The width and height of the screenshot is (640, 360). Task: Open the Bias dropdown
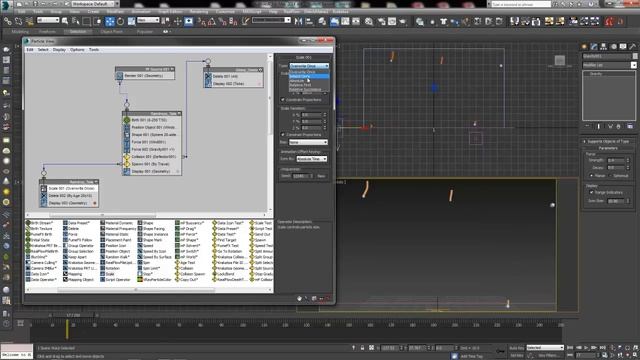308,142
